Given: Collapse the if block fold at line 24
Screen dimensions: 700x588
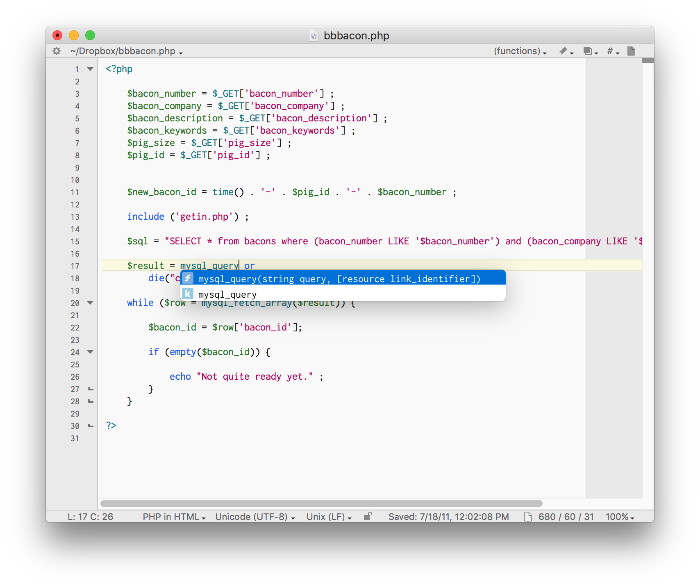Looking at the screenshot, I should coord(91,352).
